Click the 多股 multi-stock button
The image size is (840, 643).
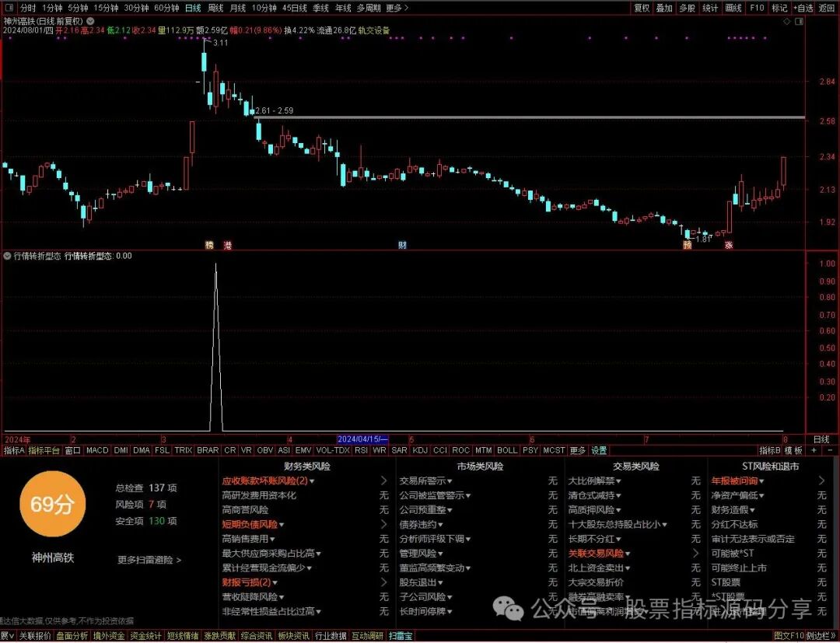(687, 8)
